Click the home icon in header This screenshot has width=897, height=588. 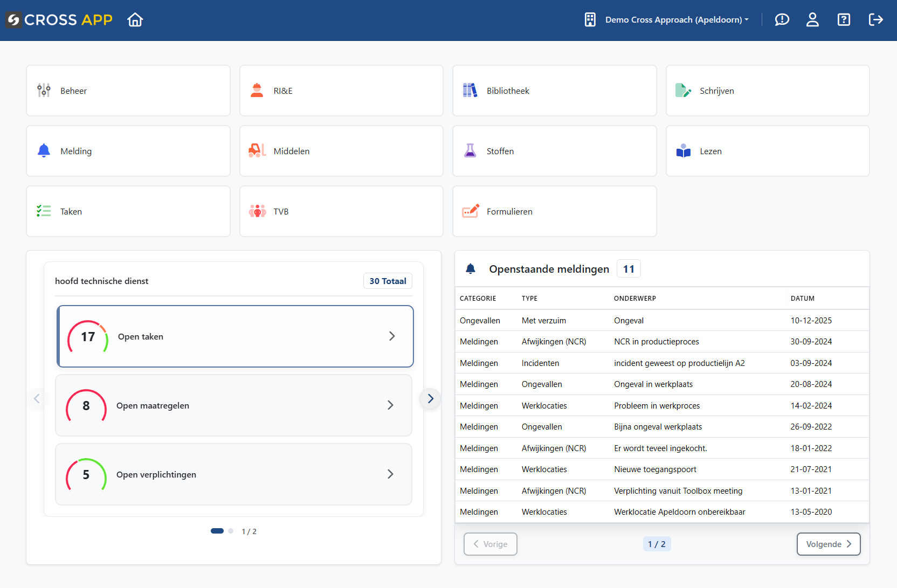pos(135,20)
